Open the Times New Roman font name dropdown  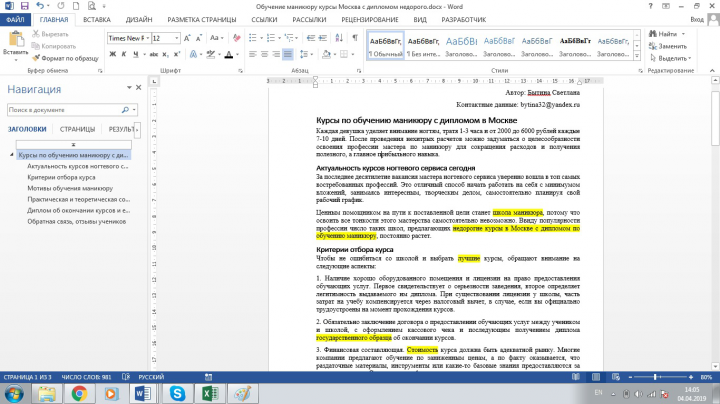(x=148, y=38)
